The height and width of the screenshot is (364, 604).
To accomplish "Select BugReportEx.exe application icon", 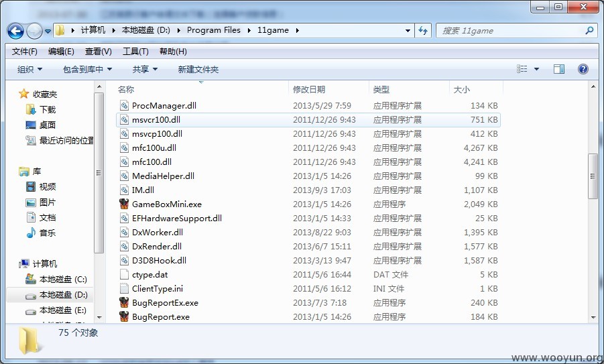I will (124, 302).
